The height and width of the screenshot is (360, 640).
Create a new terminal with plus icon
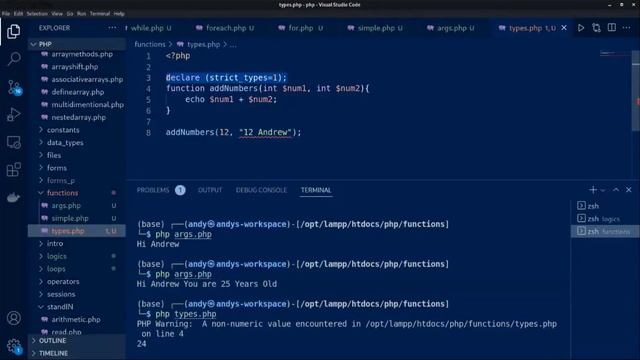[x=593, y=190]
